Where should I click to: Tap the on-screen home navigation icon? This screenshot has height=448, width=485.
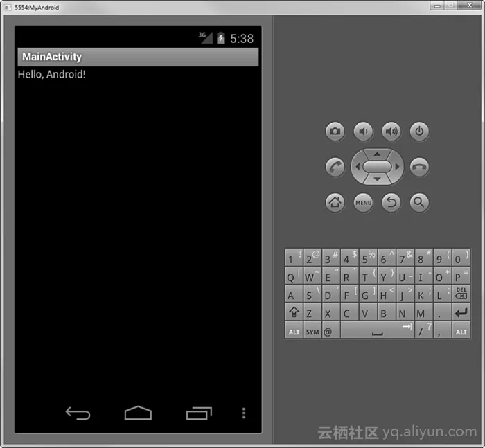138,413
